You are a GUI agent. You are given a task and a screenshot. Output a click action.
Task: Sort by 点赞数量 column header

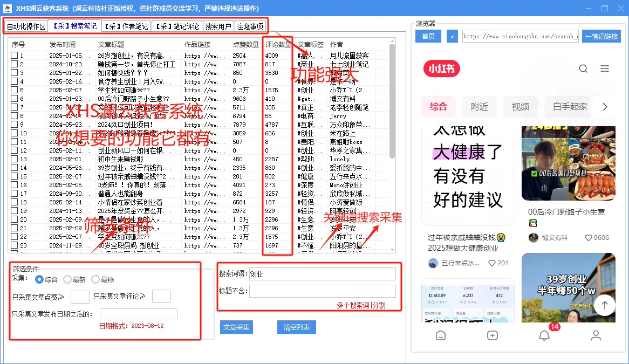[x=246, y=45]
